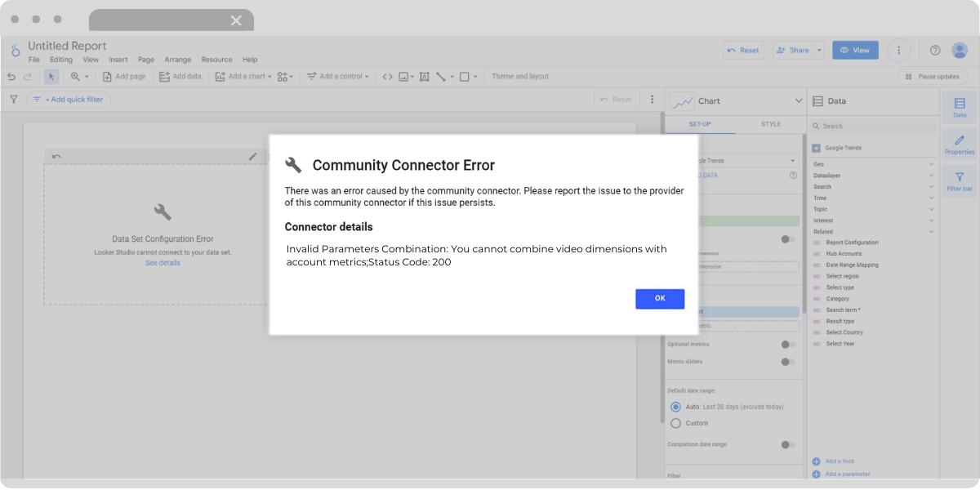Open the Insert menu

tap(118, 60)
